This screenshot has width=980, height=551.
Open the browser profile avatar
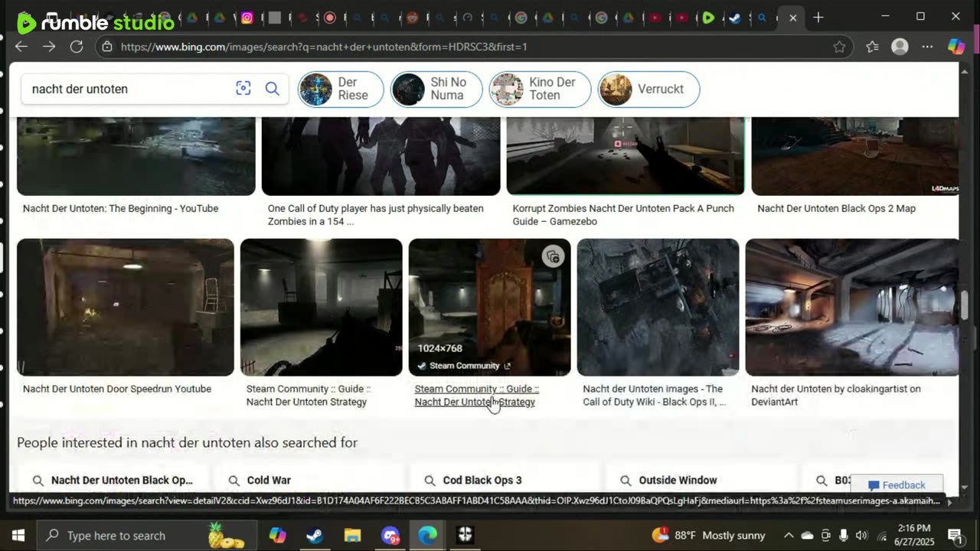tap(900, 47)
